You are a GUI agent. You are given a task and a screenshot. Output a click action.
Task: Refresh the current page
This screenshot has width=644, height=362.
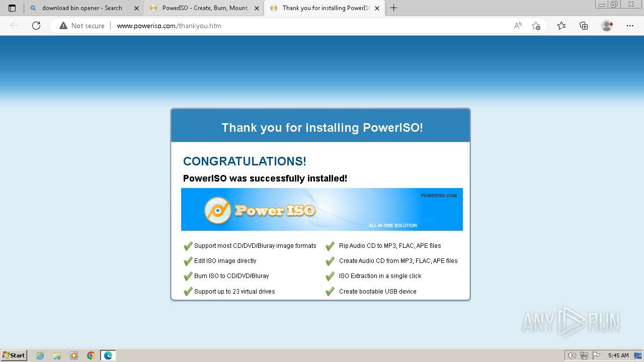(36, 26)
